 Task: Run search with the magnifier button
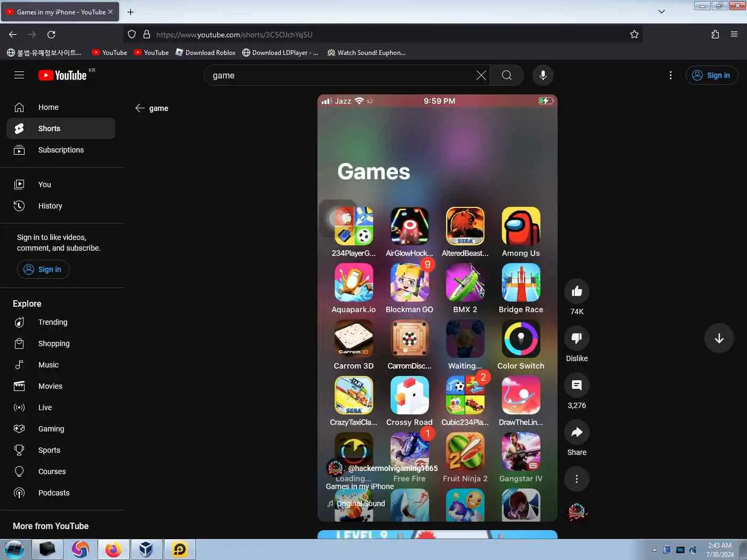(x=507, y=75)
